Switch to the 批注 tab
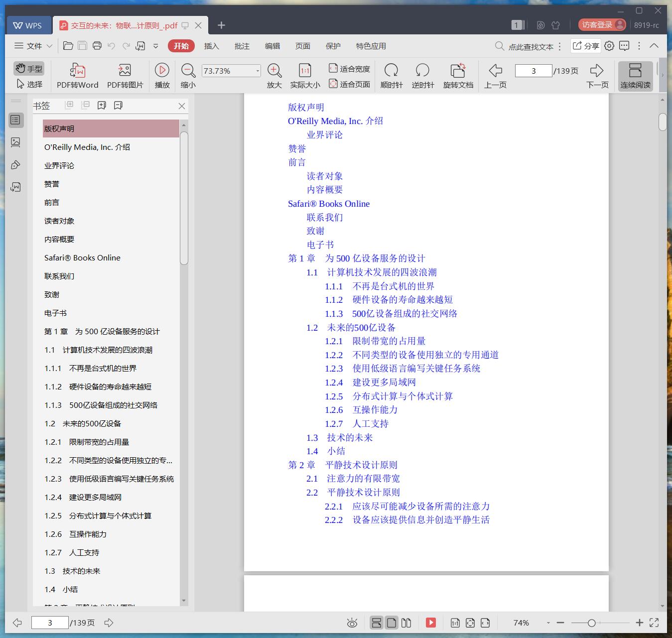 coord(242,46)
